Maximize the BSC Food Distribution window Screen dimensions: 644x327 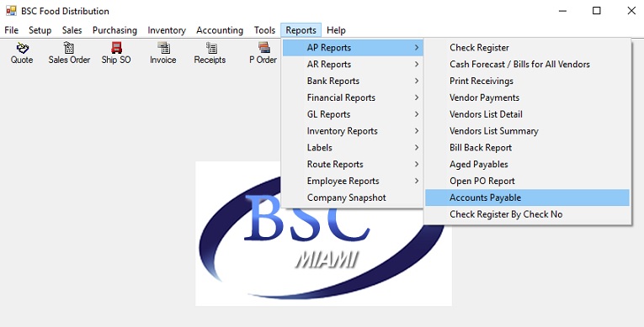point(597,11)
